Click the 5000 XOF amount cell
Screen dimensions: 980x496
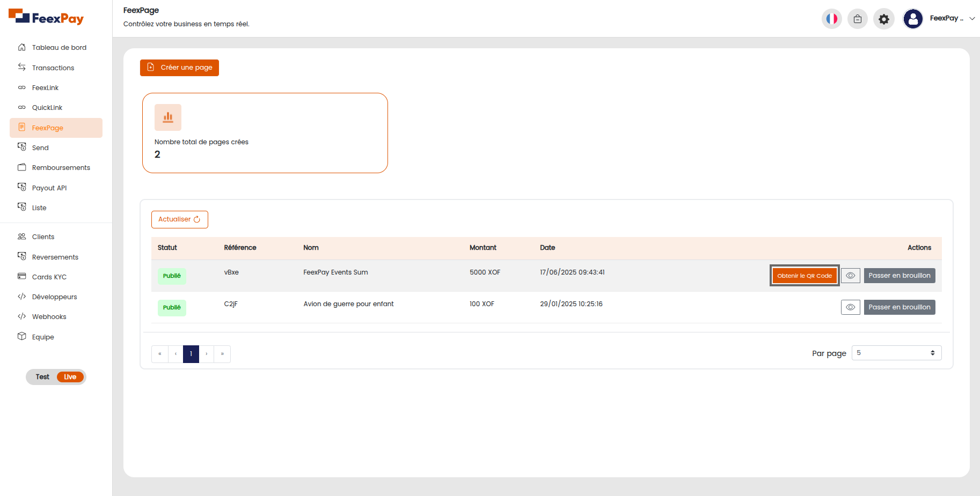click(485, 272)
